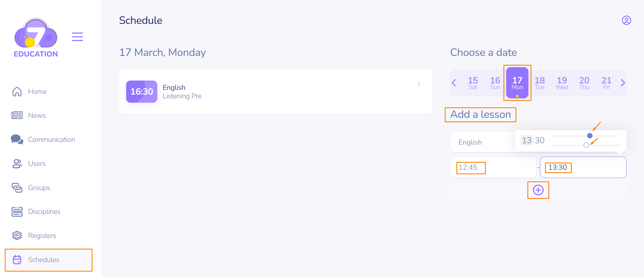Image resolution: width=644 pixels, height=277 pixels.
Task: Go to next week with right chevron
Action: coord(623,83)
